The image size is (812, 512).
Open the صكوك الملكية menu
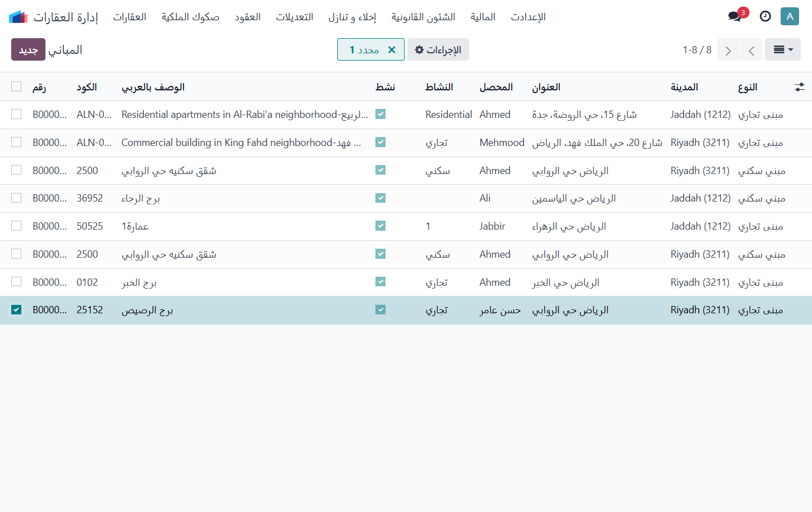coord(190,17)
